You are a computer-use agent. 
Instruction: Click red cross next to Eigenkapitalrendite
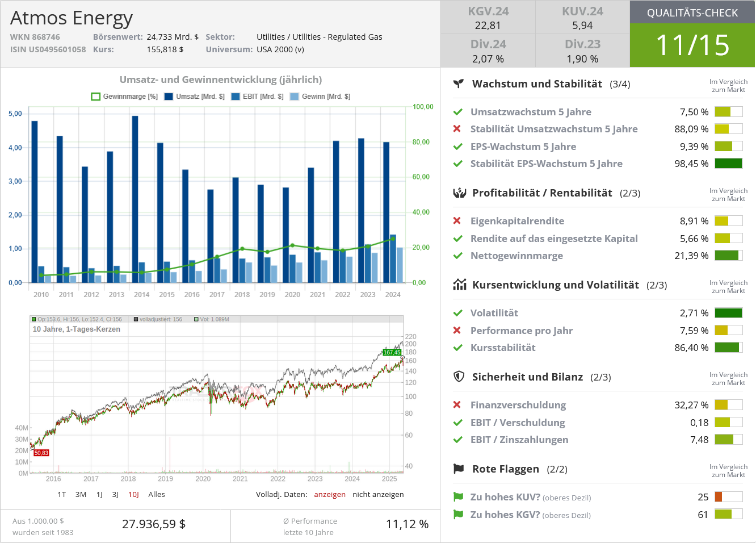tap(457, 221)
